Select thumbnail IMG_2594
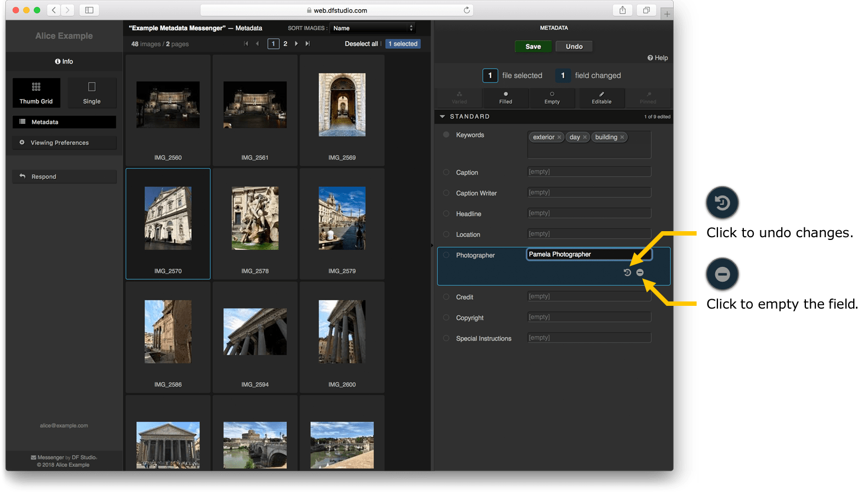 [x=255, y=337]
